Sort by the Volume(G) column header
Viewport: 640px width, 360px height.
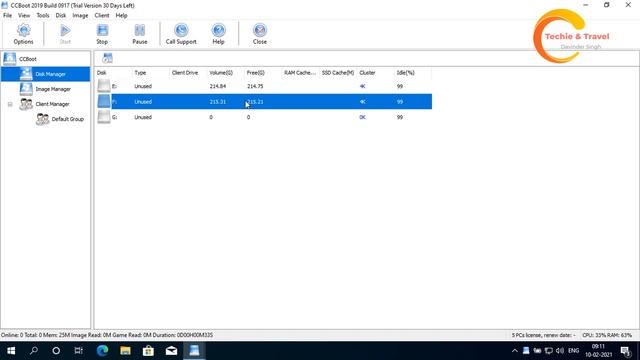click(226, 73)
